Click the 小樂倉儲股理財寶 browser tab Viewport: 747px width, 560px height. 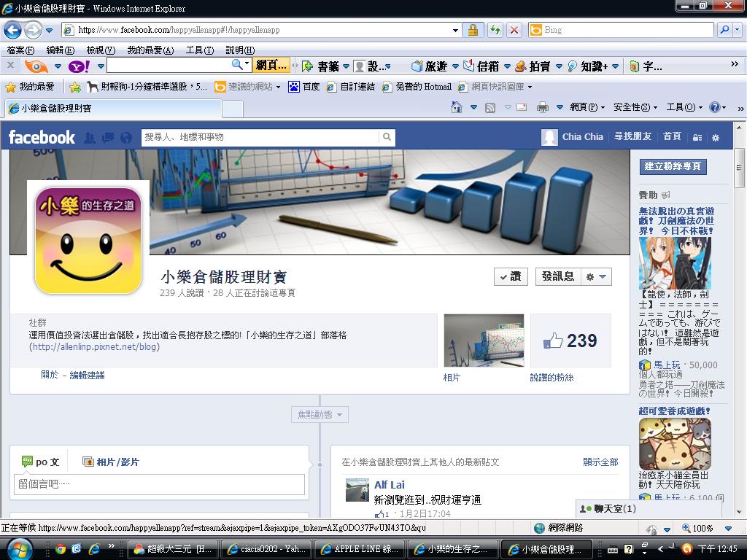tap(112, 109)
